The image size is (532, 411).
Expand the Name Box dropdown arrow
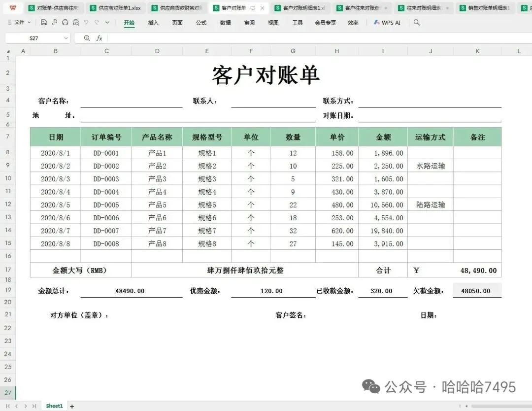(66, 38)
